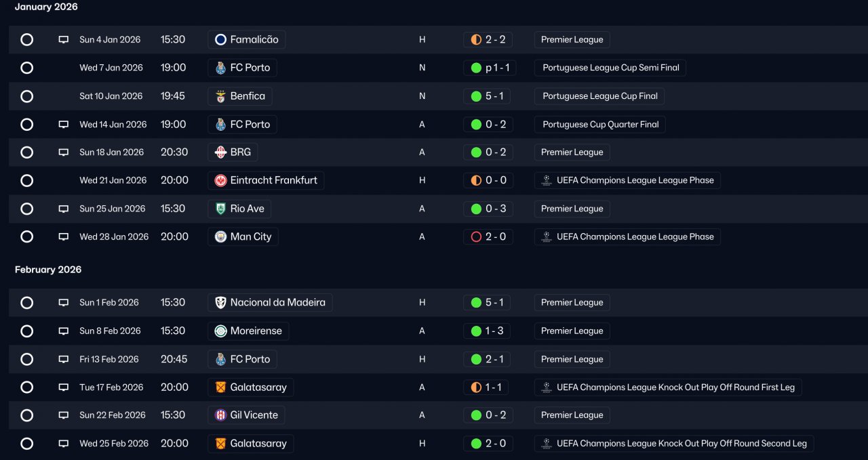Click the TV broadcast icon for Famalicão match

coord(64,40)
